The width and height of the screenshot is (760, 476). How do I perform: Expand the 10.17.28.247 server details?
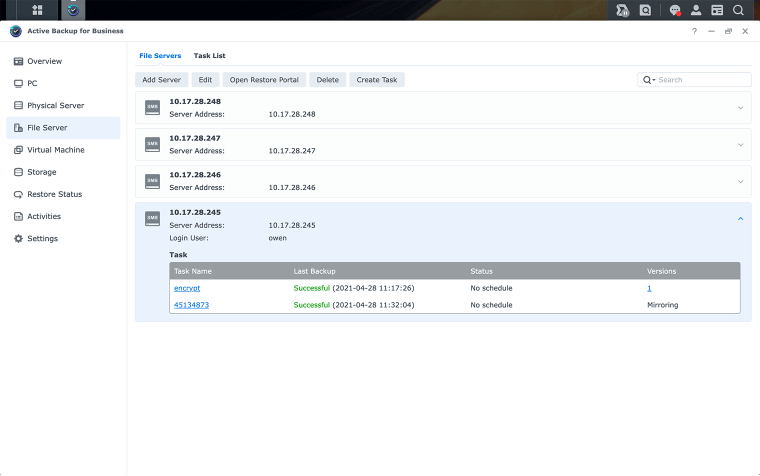(x=740, y=144)
